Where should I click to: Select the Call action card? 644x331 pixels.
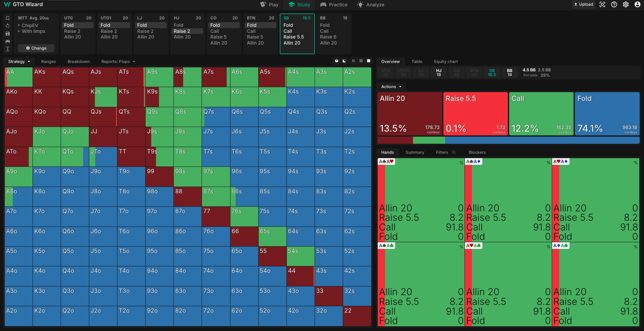541,114
